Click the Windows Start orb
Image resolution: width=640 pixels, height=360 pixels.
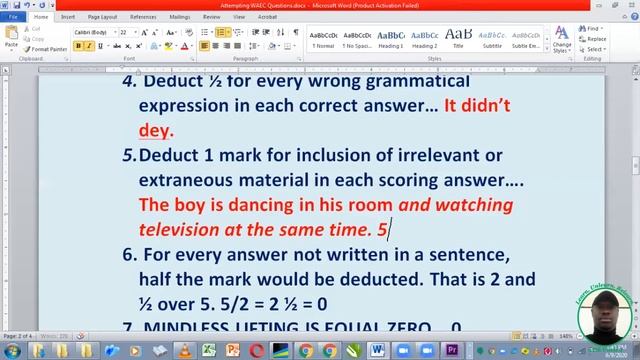point(12,351)
